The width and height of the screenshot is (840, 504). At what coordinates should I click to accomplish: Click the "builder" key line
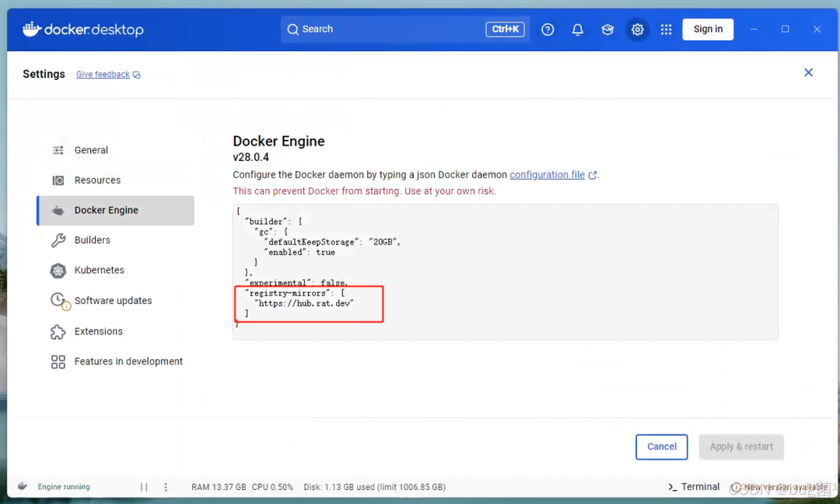point(273,221)
